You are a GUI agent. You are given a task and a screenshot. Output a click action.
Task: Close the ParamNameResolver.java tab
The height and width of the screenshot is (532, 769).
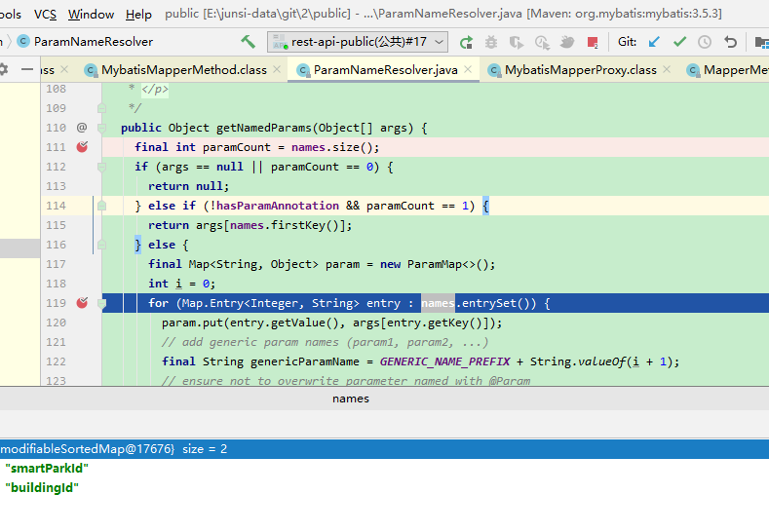click(468, 69)
